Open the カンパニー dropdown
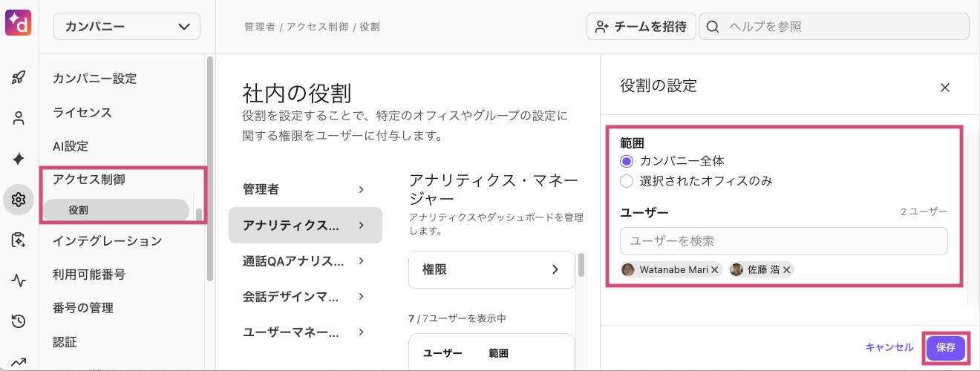Screen dimensions: 980x371 (x=127, y=27)
